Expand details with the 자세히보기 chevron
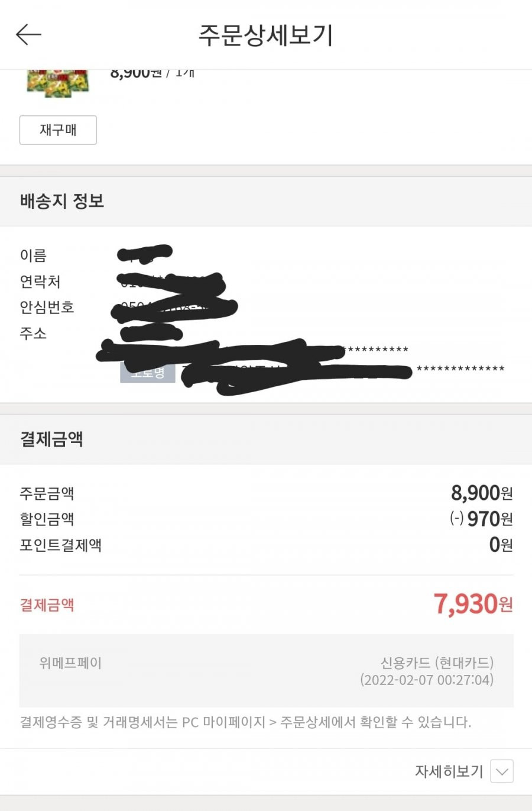Viewport: 532px width, 811px height. pos(502,771)
